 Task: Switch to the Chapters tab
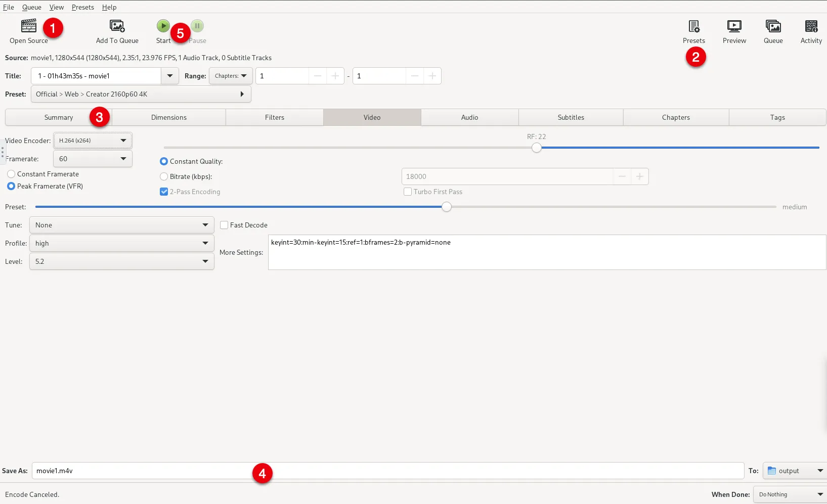[x=676, y=117]
